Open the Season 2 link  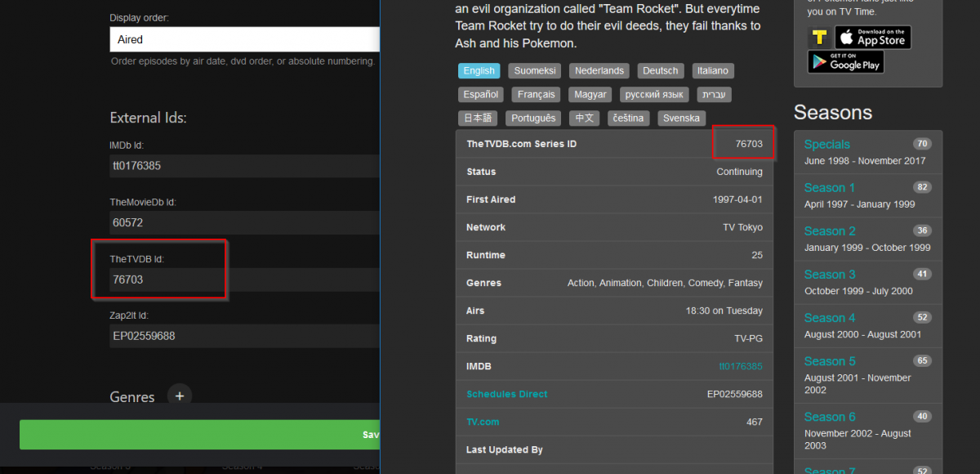[x=830, y=231]
